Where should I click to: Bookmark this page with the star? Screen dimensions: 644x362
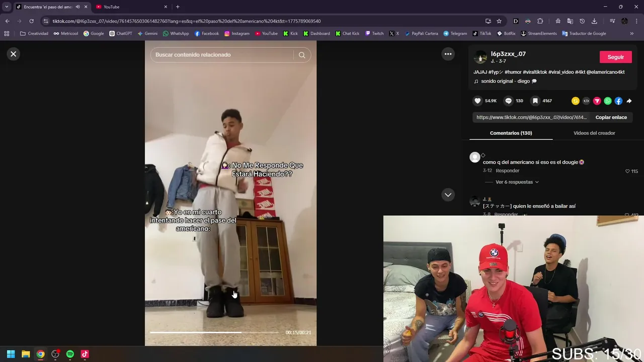(x=499, y=21)
